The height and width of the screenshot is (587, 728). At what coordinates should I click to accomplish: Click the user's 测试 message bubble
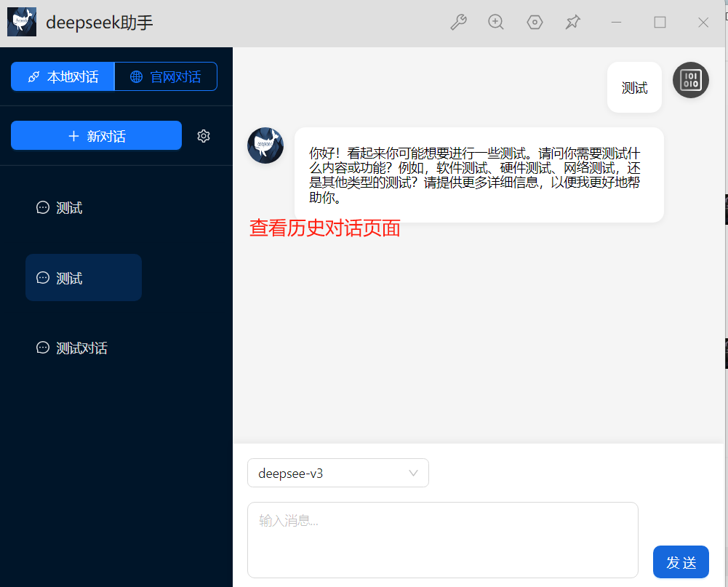coord(634,87)
